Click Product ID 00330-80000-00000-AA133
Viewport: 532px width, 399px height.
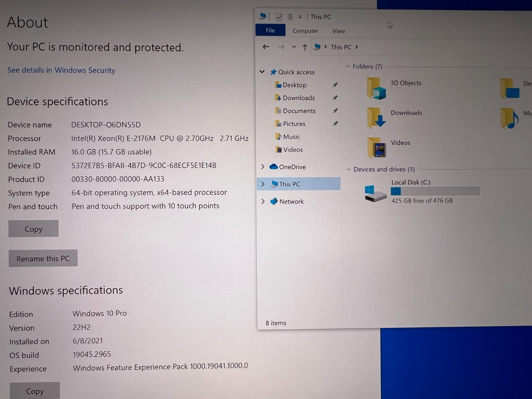click(118, 179)
